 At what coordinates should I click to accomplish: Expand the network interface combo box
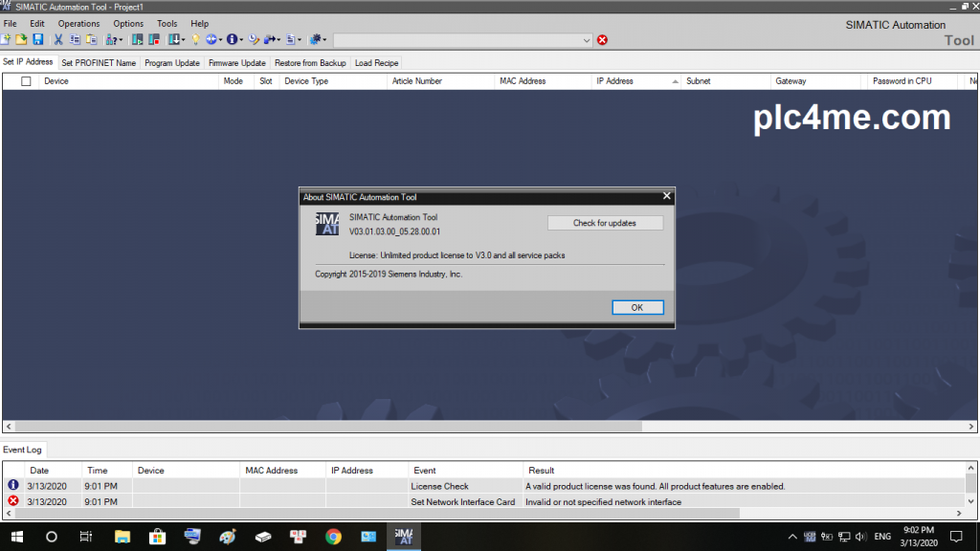click(587, 40)
